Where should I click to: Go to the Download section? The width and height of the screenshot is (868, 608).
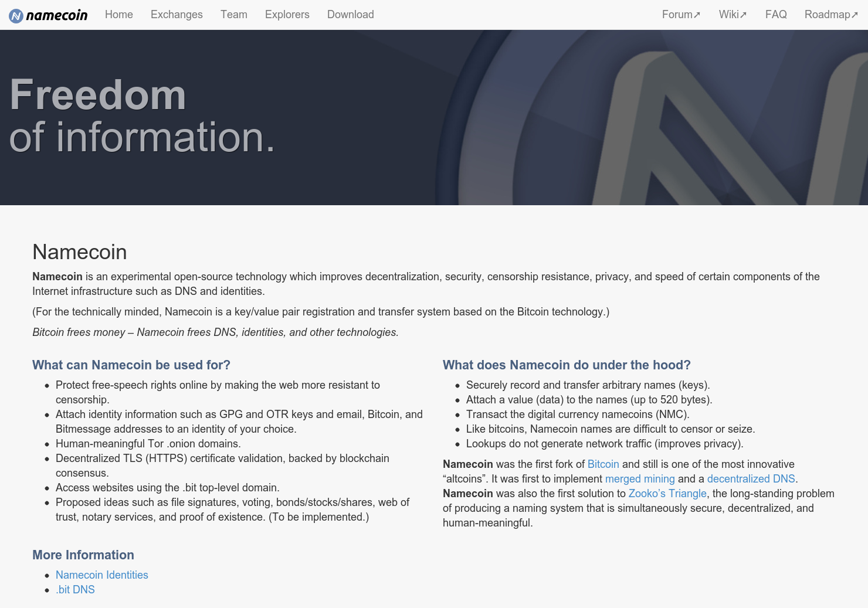[350, 15]
